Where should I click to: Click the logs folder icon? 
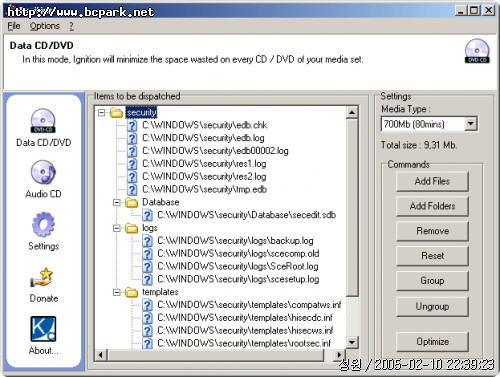coord(131,228)
